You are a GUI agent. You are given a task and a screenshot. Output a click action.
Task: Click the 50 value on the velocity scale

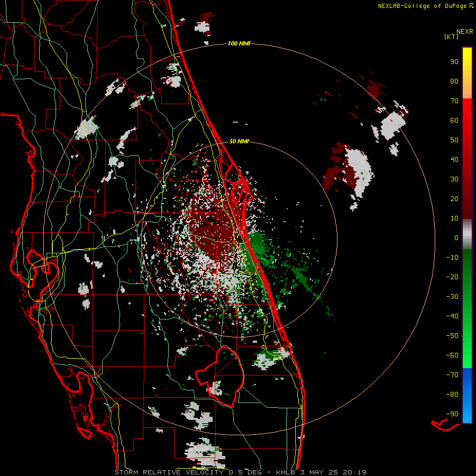point(454,140)
